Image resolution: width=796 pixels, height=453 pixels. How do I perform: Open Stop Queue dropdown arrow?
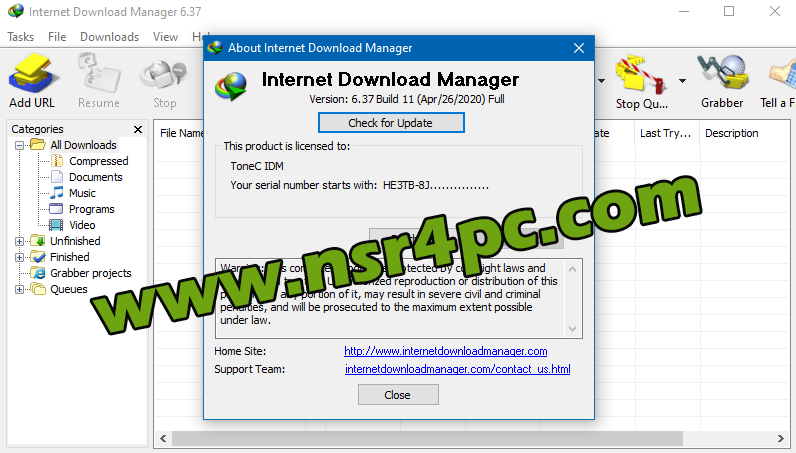point(682,81)
